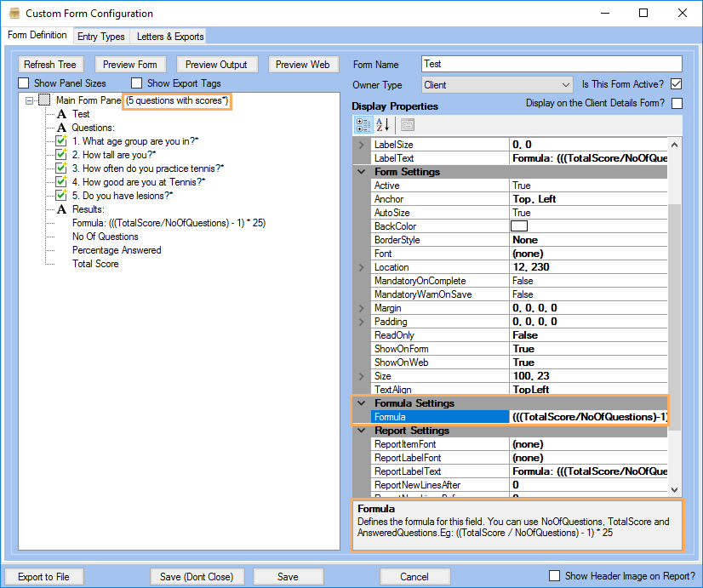Click the Custom Form Configuration title icon
703x588 pixels.
14,13
